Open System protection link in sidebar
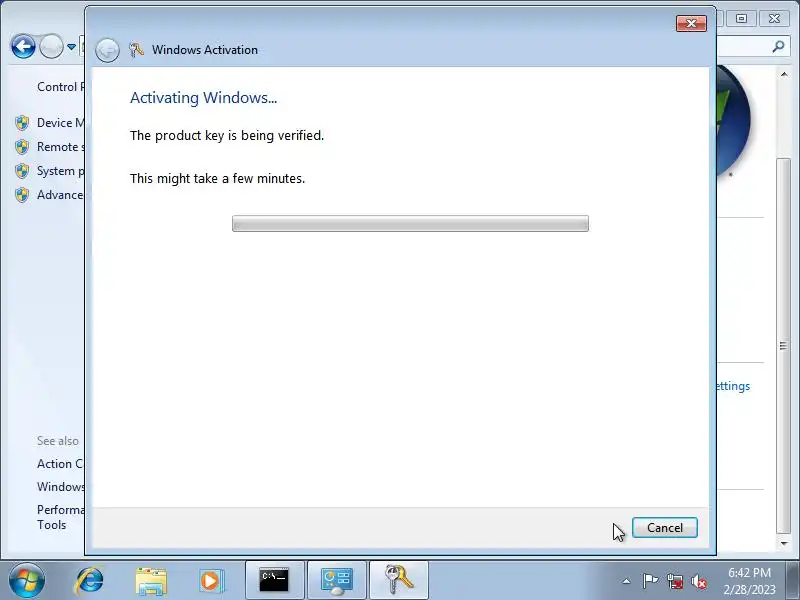This screenshot has height=600, width=800. (x=61, y=171)
